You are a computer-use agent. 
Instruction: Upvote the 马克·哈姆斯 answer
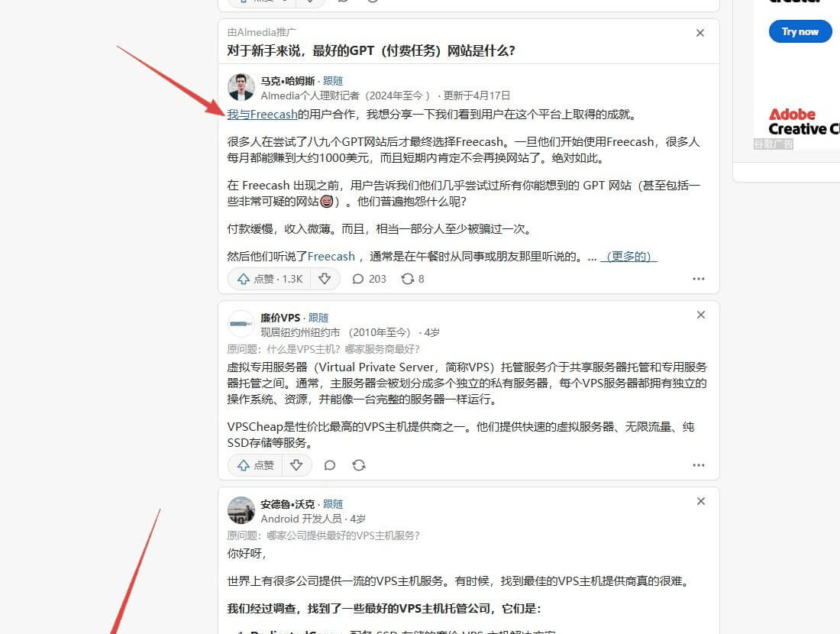(270, 279)
